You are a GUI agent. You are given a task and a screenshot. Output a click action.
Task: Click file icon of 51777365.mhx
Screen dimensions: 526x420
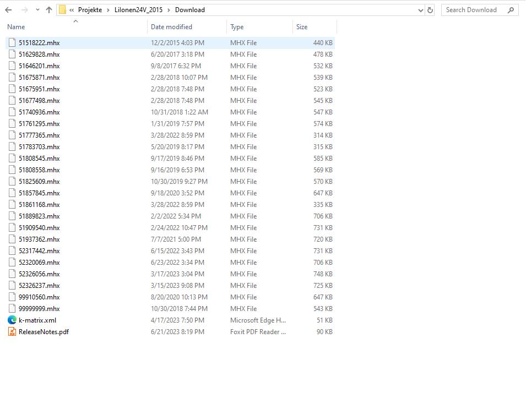point(12,135)
